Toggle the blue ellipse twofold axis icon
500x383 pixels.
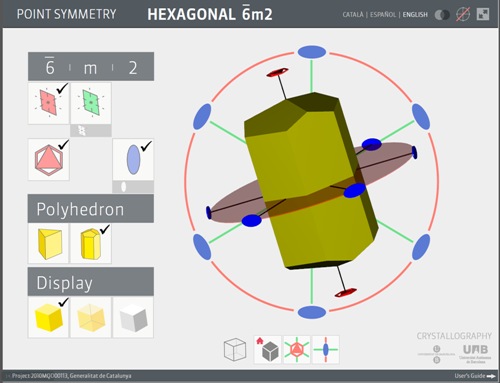pyautogui.click(x=133, y=160)
